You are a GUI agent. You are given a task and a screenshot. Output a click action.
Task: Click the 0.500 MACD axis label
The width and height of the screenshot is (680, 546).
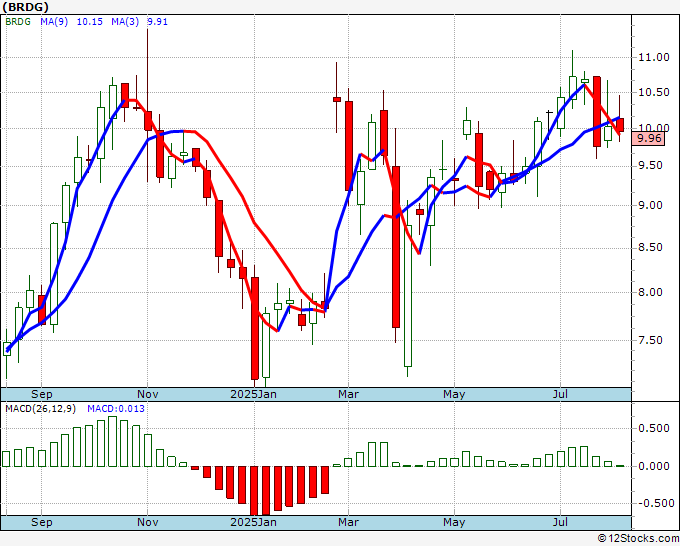[654, 428]
